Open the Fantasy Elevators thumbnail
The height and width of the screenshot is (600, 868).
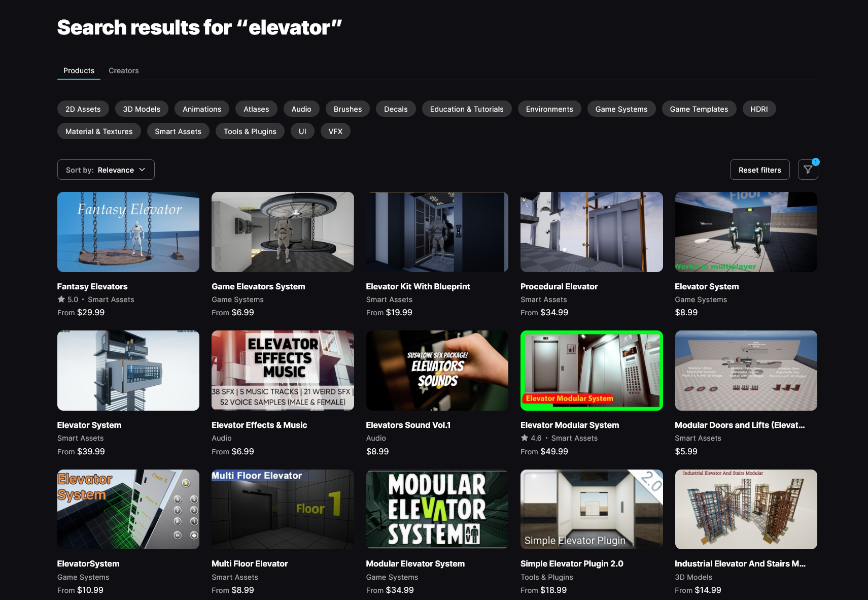128,232
